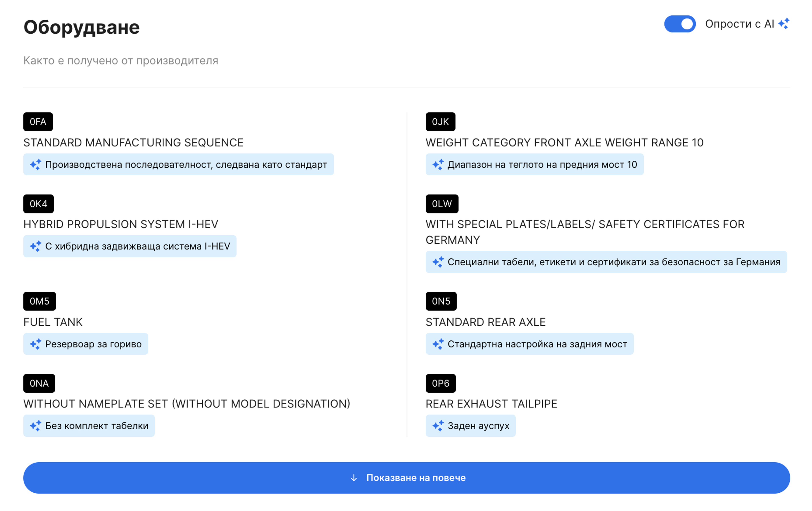Click text 'STANDARD REAR AXLE'
The image size is (812, 511).
click(486, 322)
